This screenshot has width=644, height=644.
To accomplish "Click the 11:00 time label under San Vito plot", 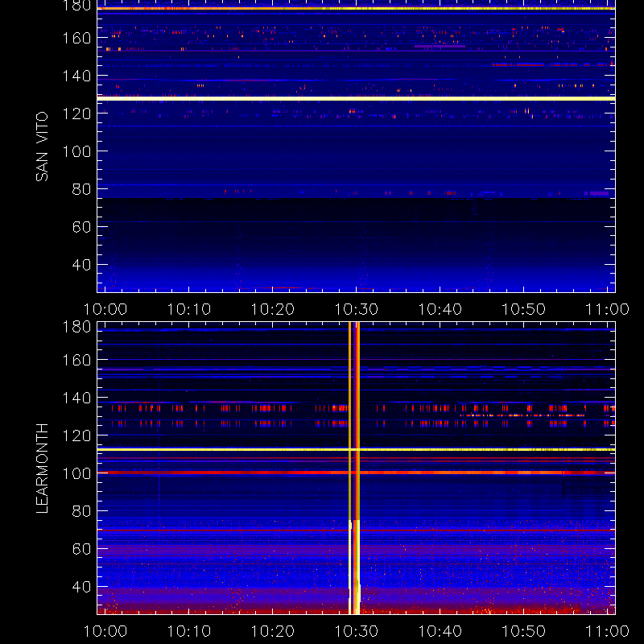I will (x=607, y=309).
